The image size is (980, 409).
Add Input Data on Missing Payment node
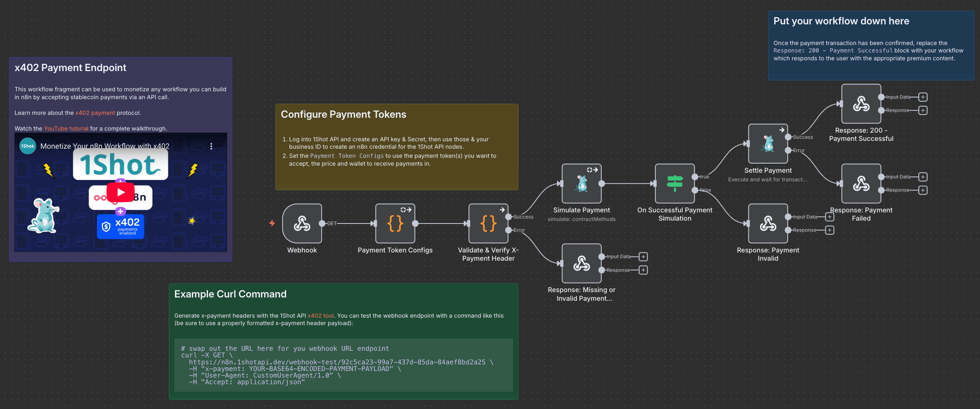(x=643, y=257)
